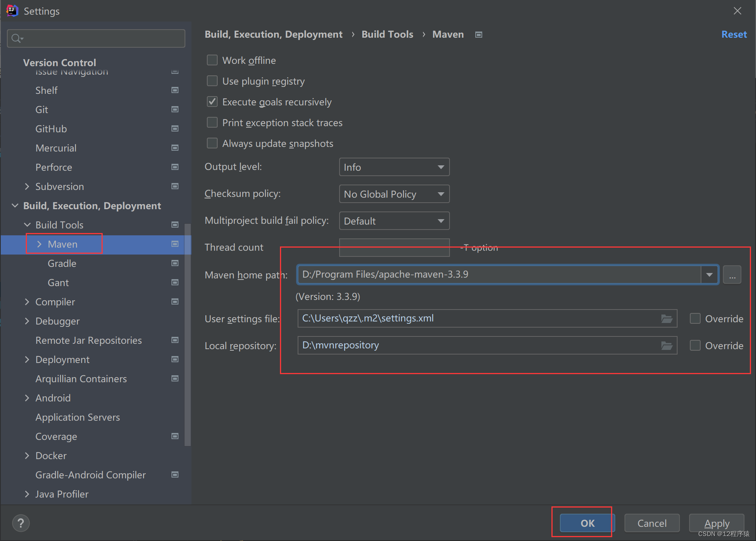
Task: Click the Local repository path field
Action: 487,345
